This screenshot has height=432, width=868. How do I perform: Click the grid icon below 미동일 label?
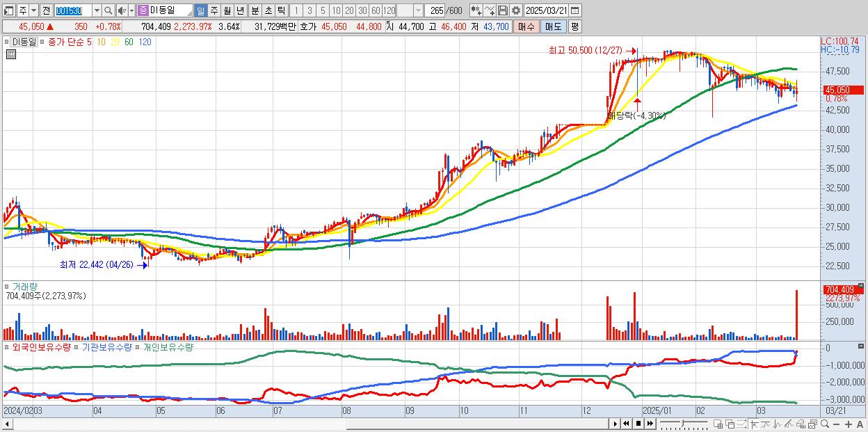pos(11,54)
